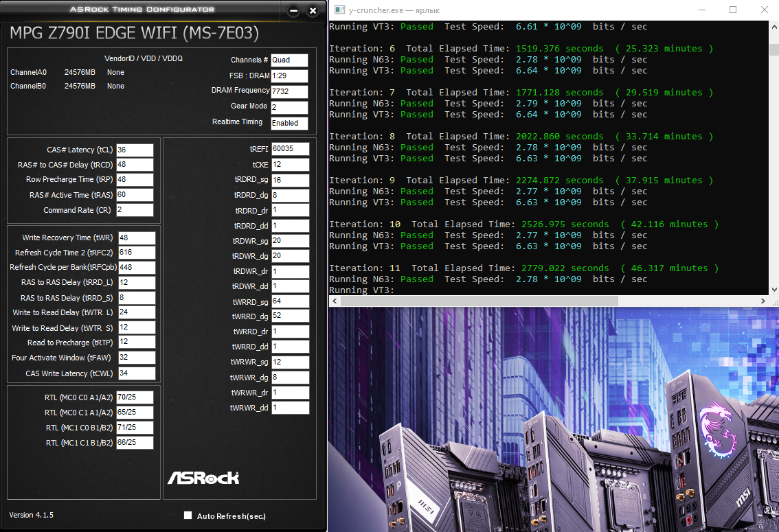779x532 pixels.
Task: Click the y-cruncher horizontal scrollbar thumb
Action: 479,301
